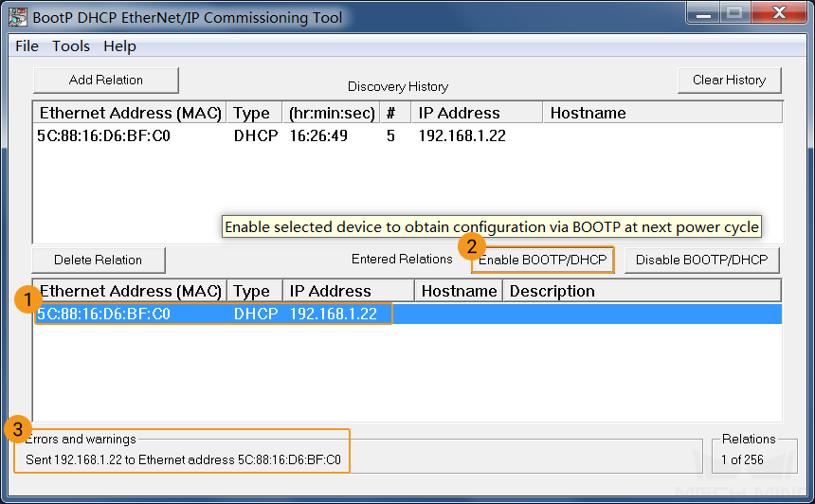Click Ethernet Address (MAC) header in Entered Relations
815x504 pixels.
[x=130, y=291]
